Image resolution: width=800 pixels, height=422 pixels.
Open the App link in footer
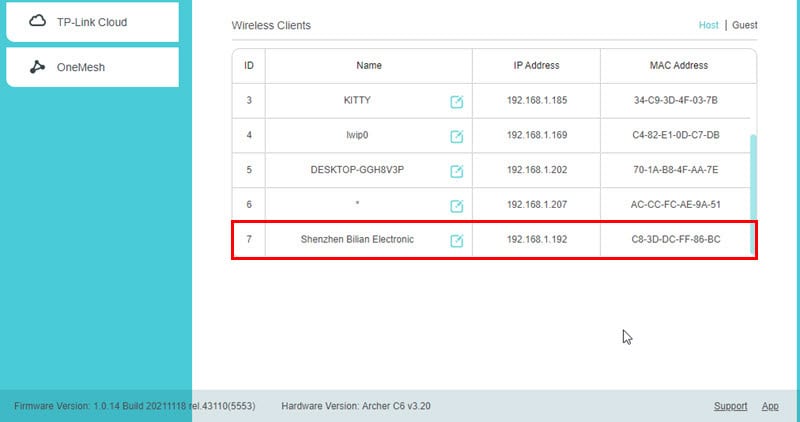click(770, 406)
